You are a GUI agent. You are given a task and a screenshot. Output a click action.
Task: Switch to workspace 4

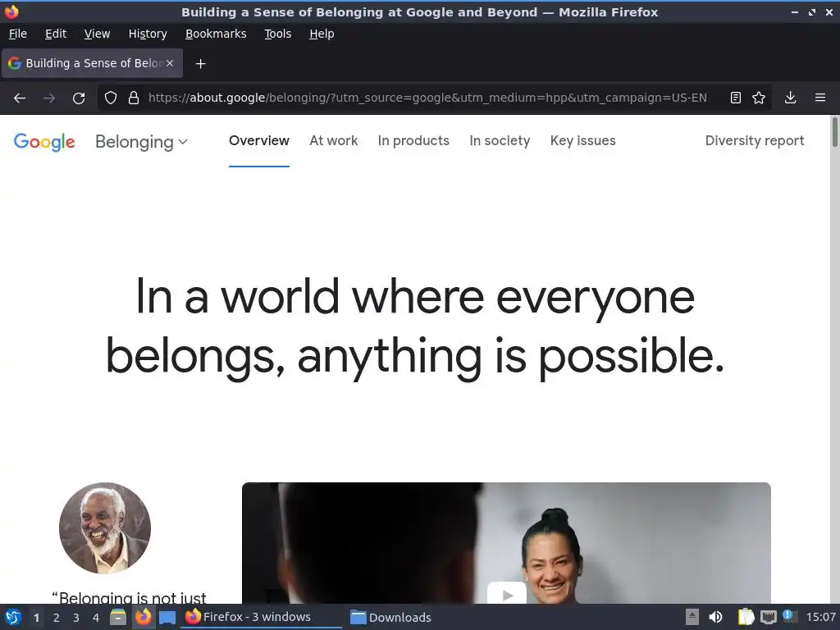[96, 618]
